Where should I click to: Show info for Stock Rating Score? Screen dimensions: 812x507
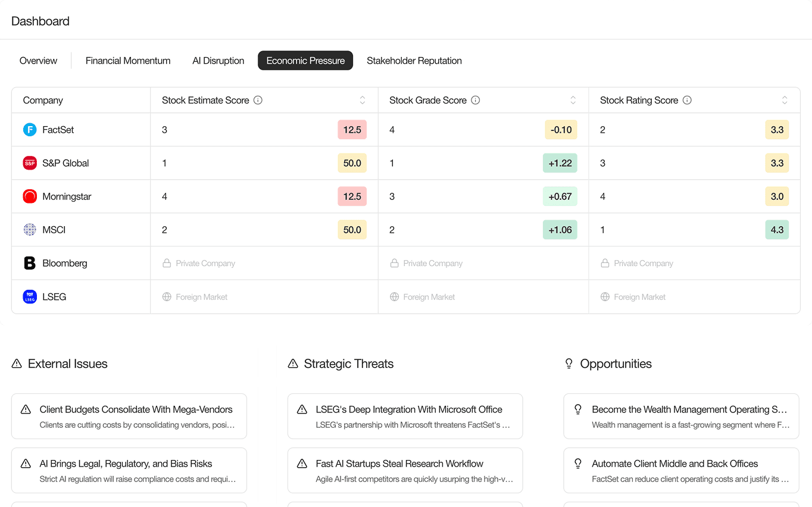coord(687,100)
